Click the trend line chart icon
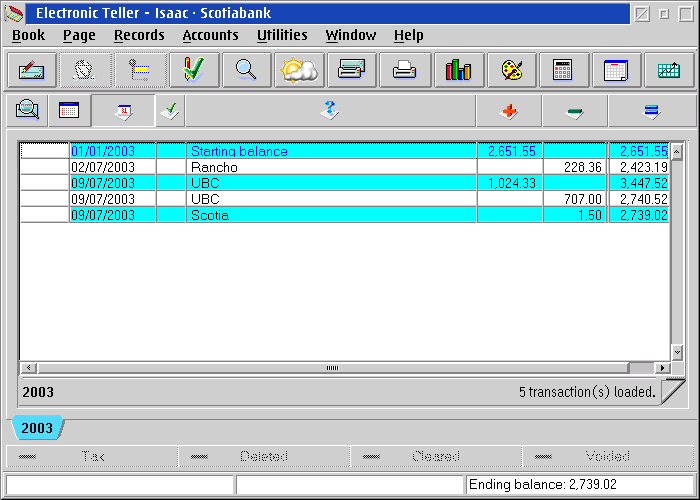 [669, 70]
